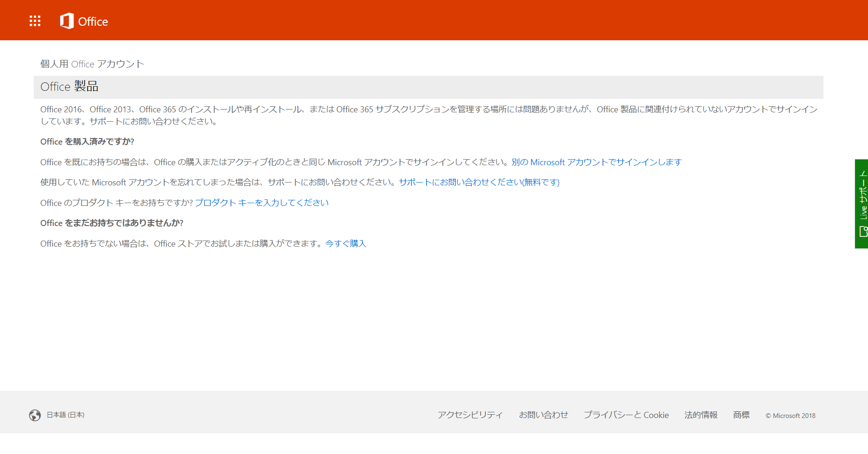
Task: Open プライバシーと Cookie footer link
Action: (x=626, y=415)
